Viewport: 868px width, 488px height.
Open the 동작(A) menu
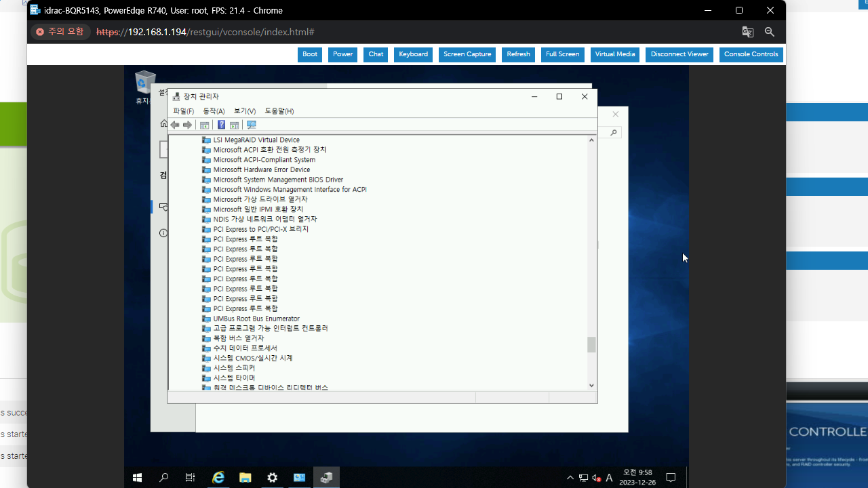click(214, 111)
